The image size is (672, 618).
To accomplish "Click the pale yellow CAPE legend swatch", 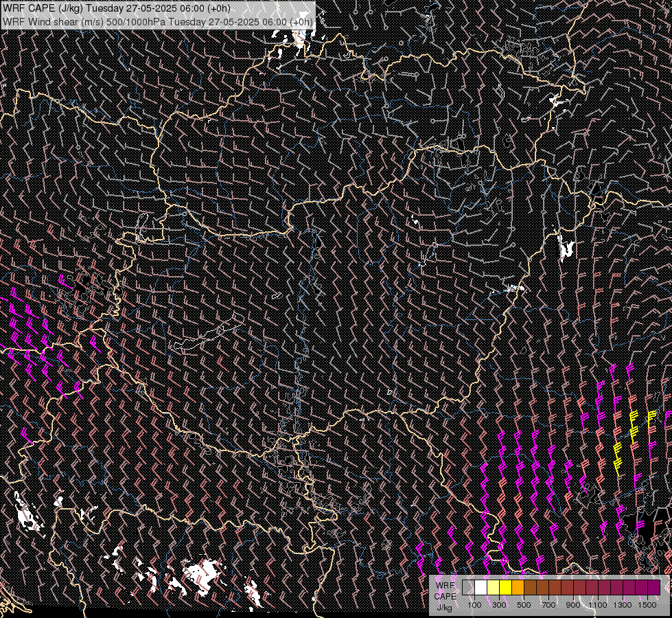I will 494,588.
